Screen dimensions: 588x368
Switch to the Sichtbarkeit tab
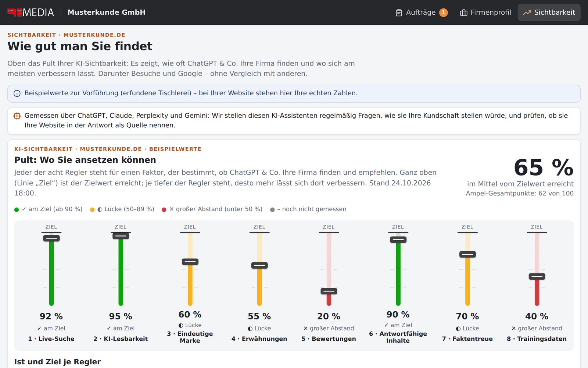point(549,13)
